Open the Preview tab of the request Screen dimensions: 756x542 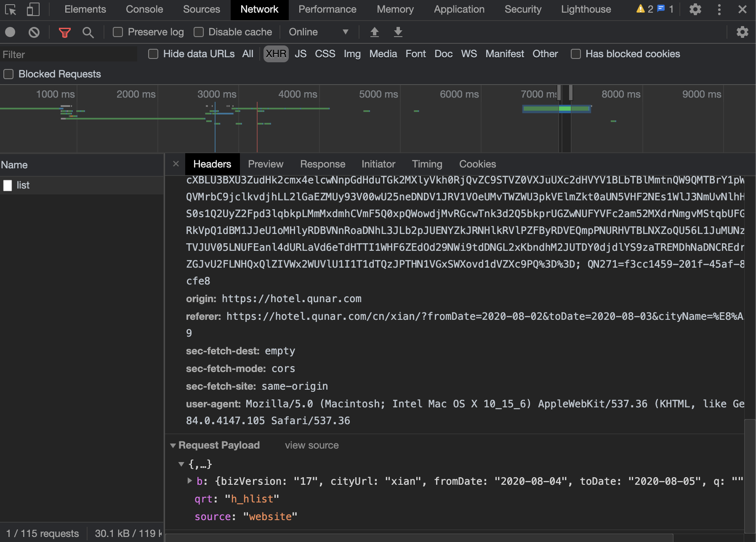[x=266, y=164]
